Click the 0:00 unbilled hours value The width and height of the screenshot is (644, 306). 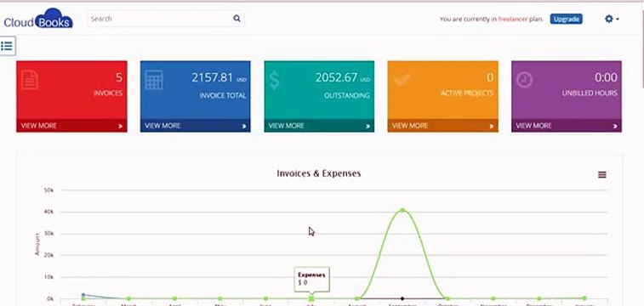606,77
